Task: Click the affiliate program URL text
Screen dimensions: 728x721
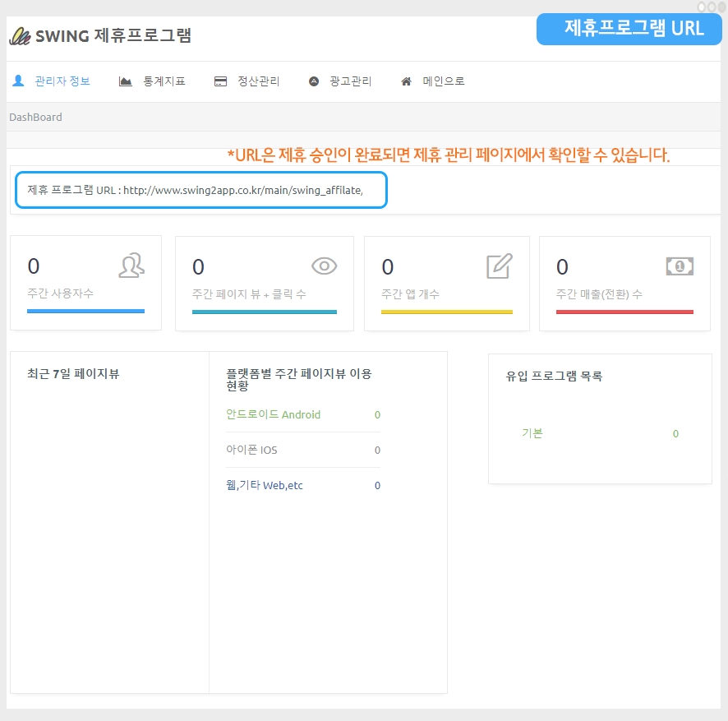Action: tap(196, 190)
